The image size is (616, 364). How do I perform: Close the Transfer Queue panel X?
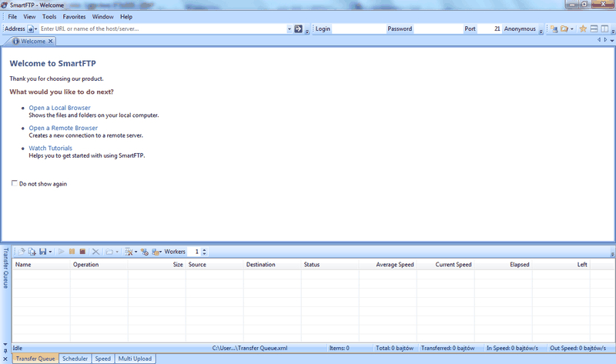point(5,359)
